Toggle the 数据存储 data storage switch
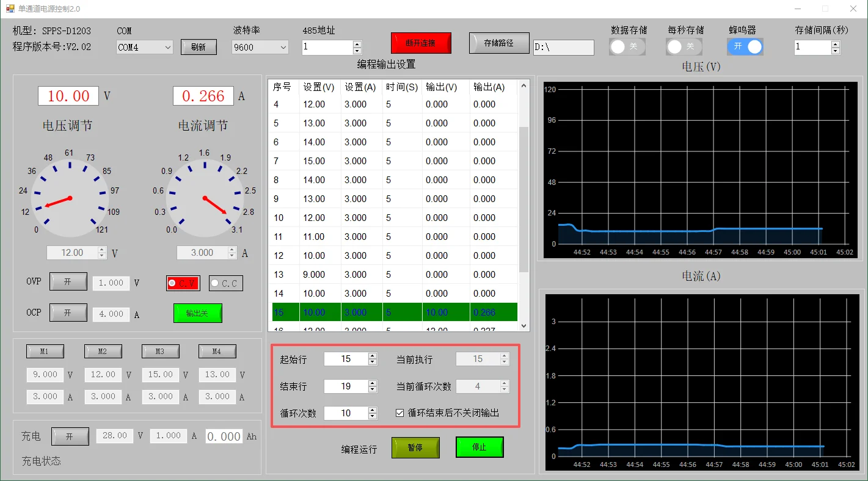 [627, 46]
